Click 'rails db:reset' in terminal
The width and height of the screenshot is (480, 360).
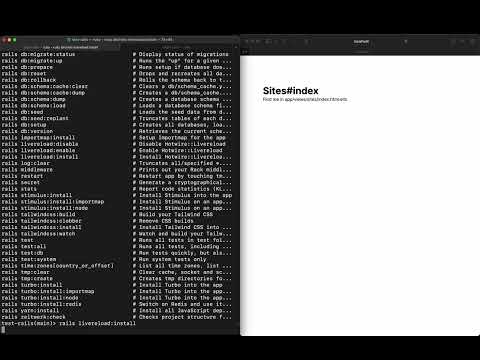tap(24, 73)
